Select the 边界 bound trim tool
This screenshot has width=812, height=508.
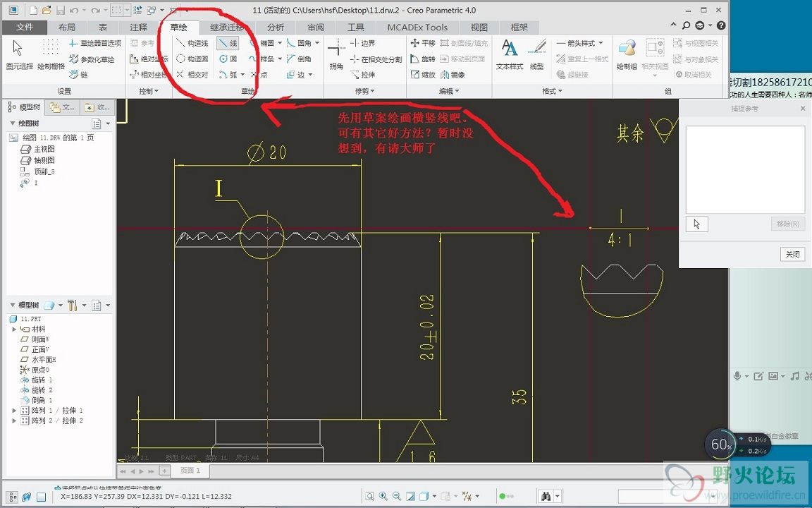click(x=362, y=44)
